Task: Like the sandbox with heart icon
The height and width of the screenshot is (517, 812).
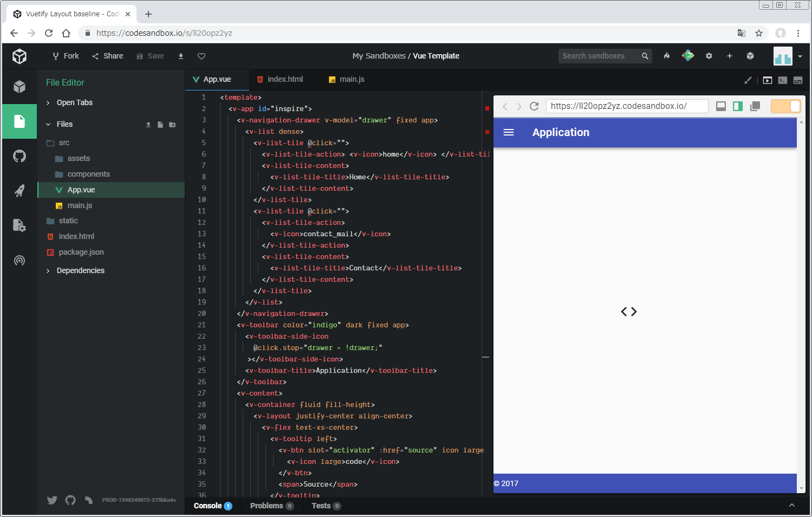Action: click(202, 56)
